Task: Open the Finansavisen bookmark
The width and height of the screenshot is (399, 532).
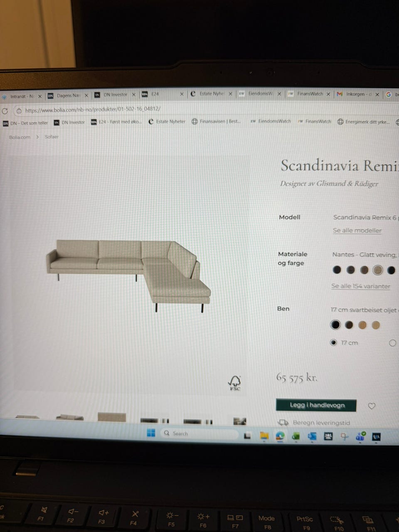Action: [x=216, y=122]
